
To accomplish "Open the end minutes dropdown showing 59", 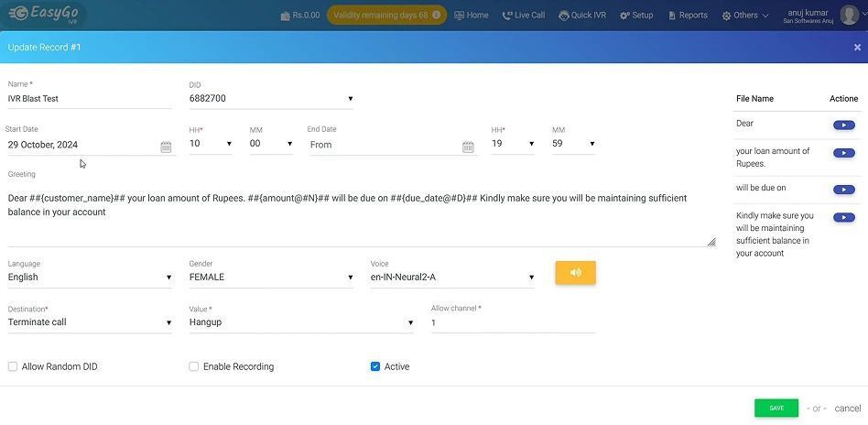I will tap(573, 144).
